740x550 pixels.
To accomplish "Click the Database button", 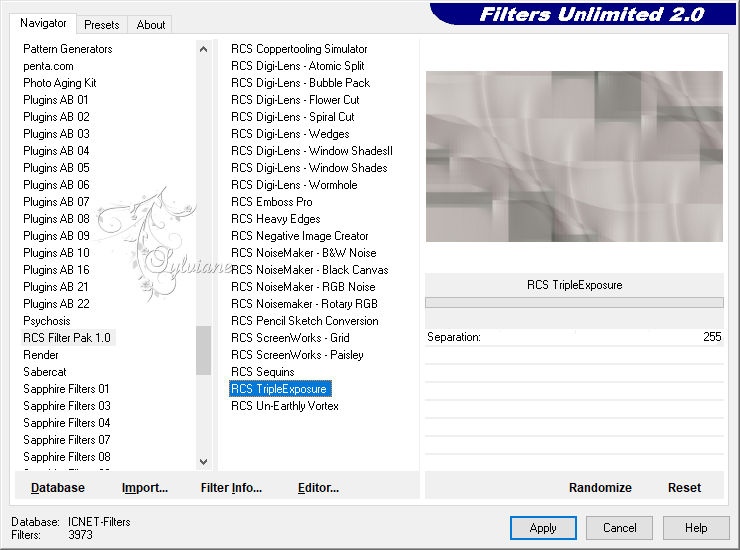I will point(58,488).
